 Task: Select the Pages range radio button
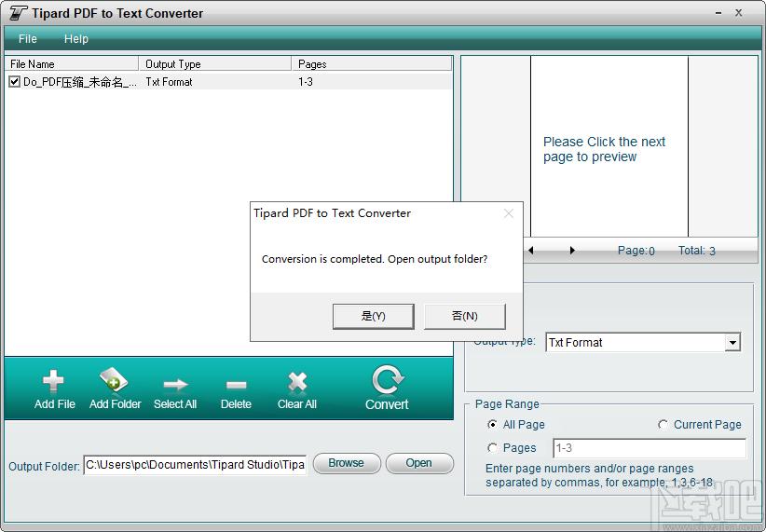coord(492,447)
